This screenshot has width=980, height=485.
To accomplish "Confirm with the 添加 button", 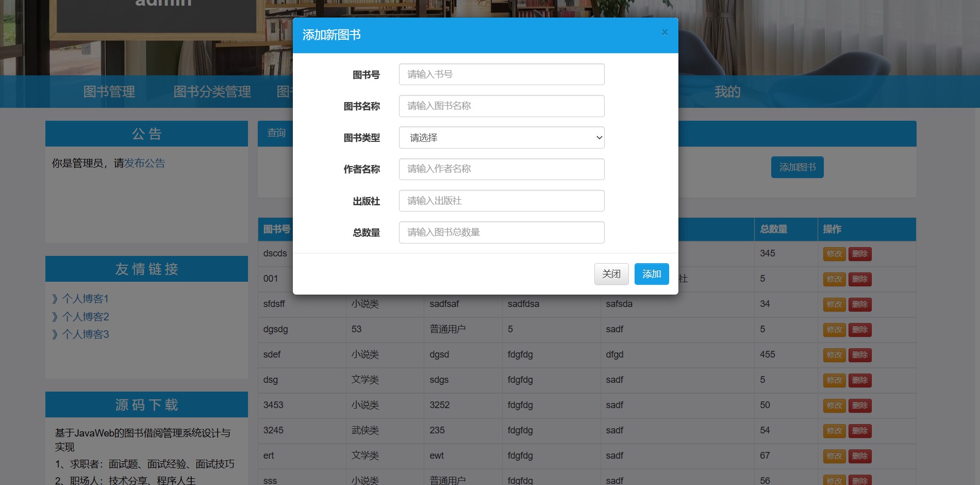I will pyautogui.click(x=652, y=274).
